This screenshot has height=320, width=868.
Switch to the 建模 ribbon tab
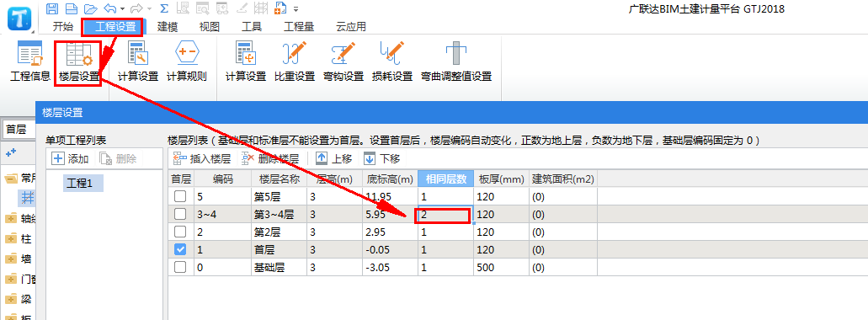click(x=168, y=27)
